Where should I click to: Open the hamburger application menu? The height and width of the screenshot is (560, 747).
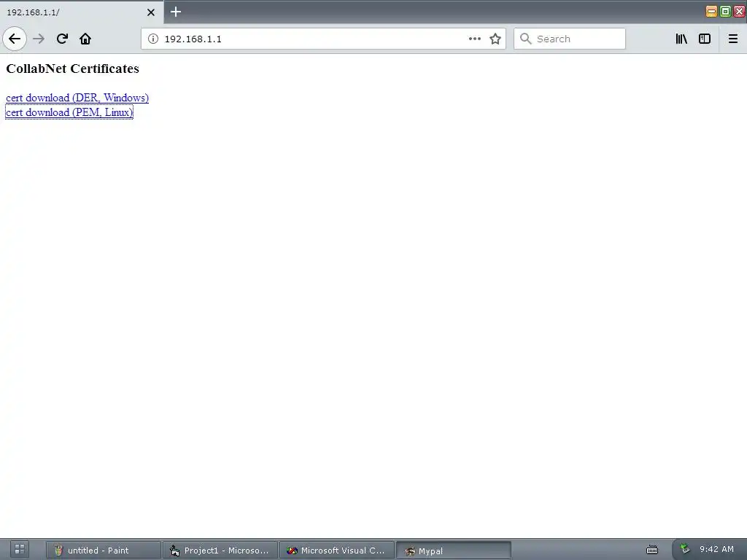733,39
